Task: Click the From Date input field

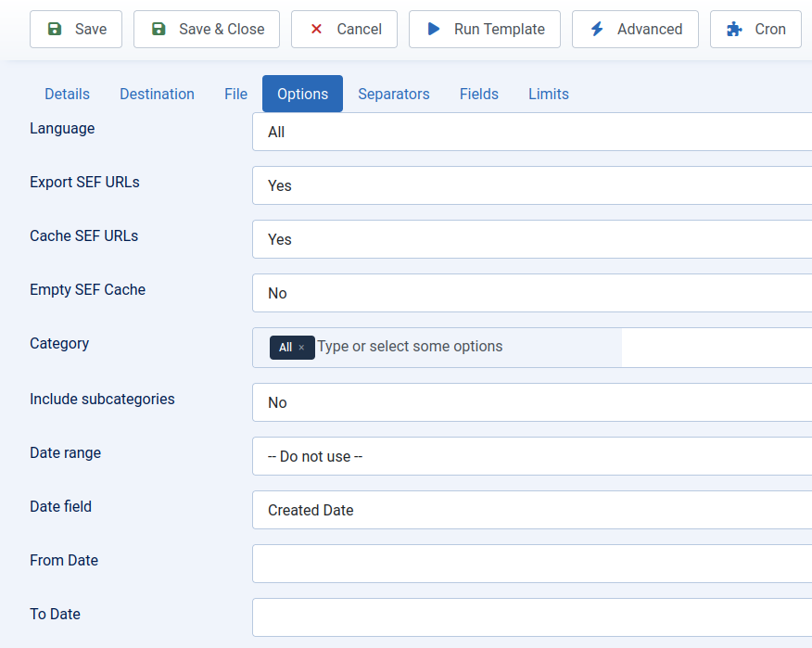Action: click(528, 564)
